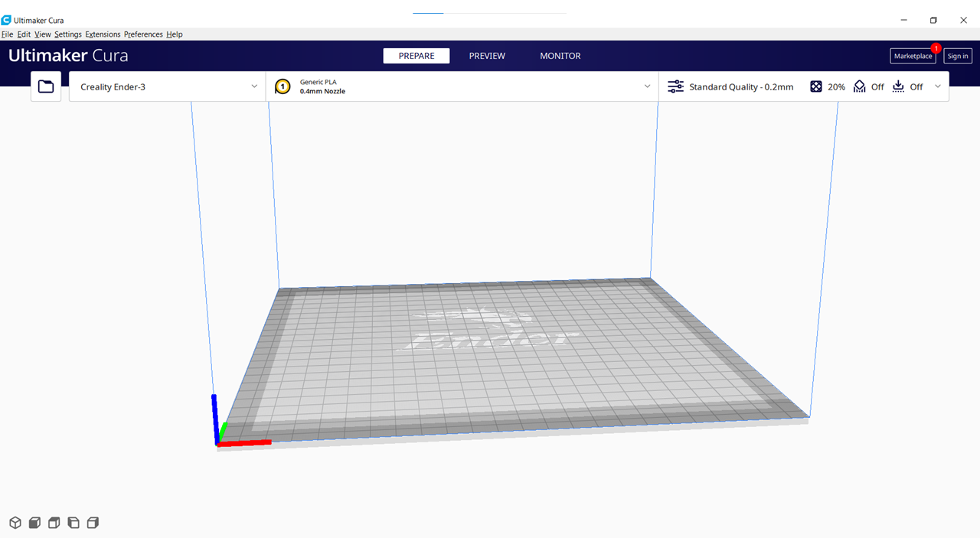Click the infill density icon

point(816,86)
